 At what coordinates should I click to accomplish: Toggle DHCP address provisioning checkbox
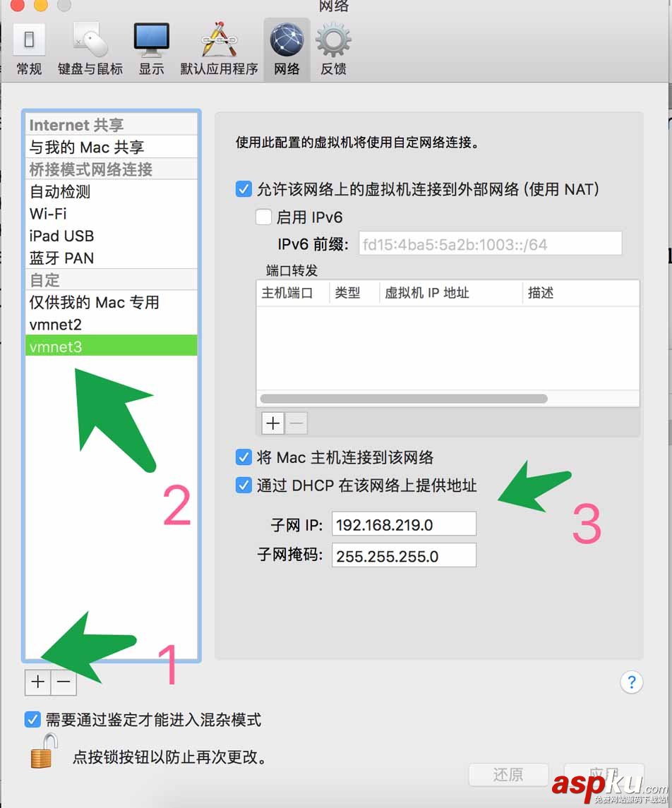244,485
